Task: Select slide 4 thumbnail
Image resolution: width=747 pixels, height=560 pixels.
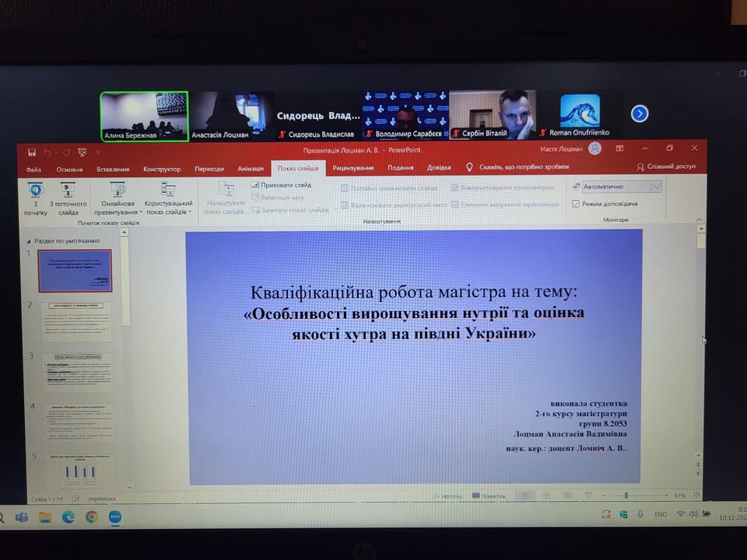Action: [x=79, y=422]
